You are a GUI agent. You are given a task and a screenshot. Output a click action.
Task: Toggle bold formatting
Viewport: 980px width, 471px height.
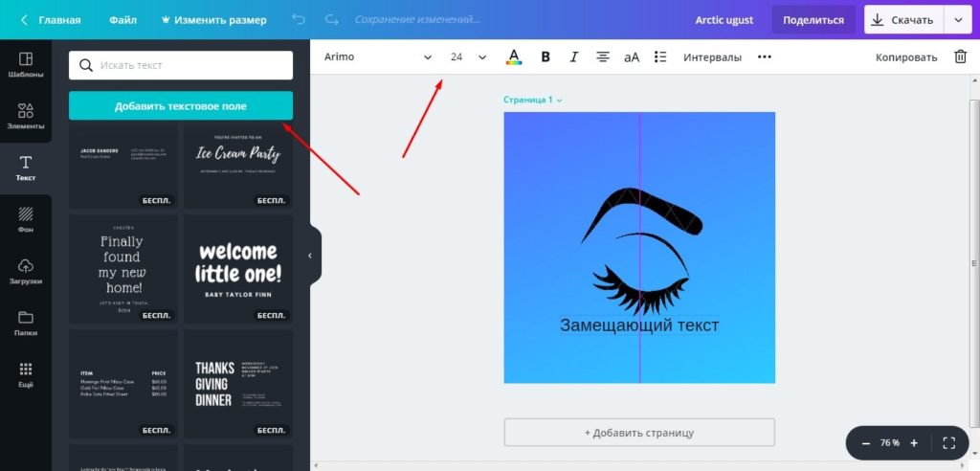click(x=546, y=56)
